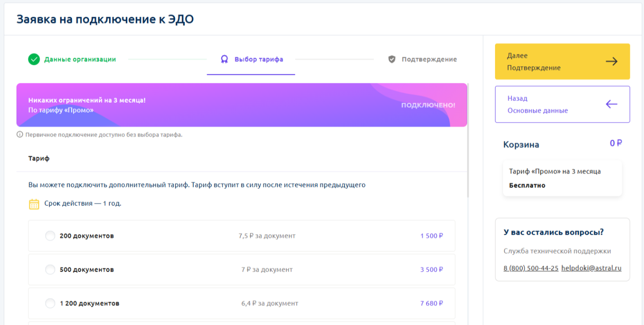Switch to the Выбор тарифа step
Image resolution: width=644 pixels, height=325 pixels.
[x=251, y=60]
